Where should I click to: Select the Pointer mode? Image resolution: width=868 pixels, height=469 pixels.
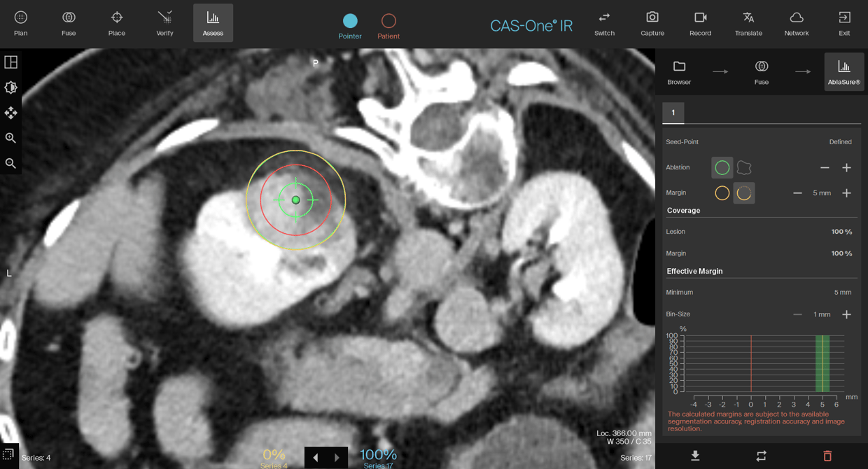pos(350,26)
